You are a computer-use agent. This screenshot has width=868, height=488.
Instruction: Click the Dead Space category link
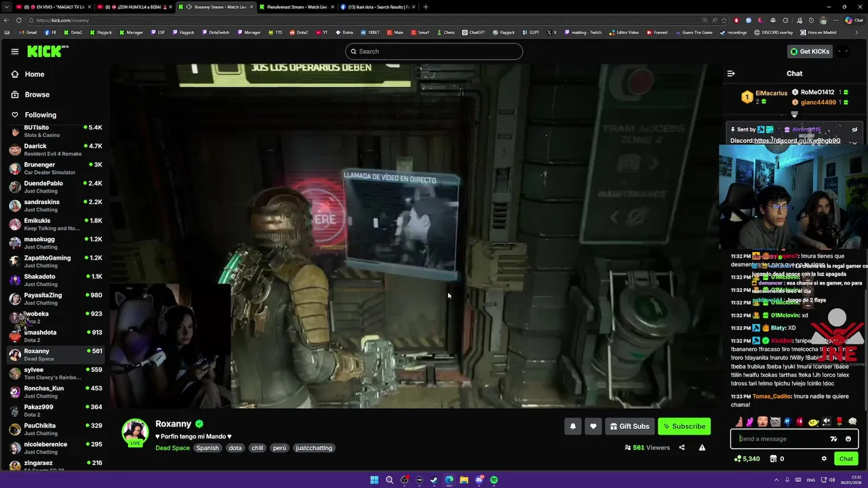[x=172, y=448]
